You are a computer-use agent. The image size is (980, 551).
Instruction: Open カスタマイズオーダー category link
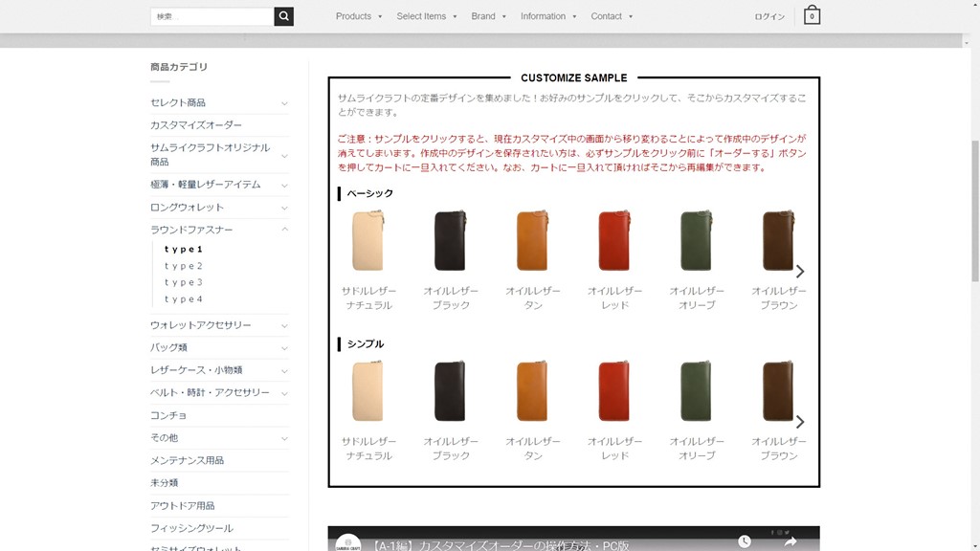(x=196, y=125)
